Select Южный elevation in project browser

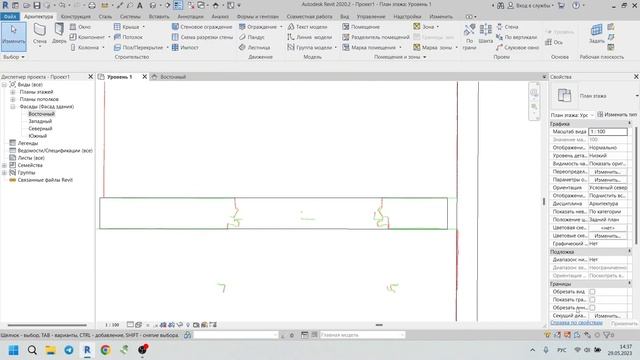38,136
